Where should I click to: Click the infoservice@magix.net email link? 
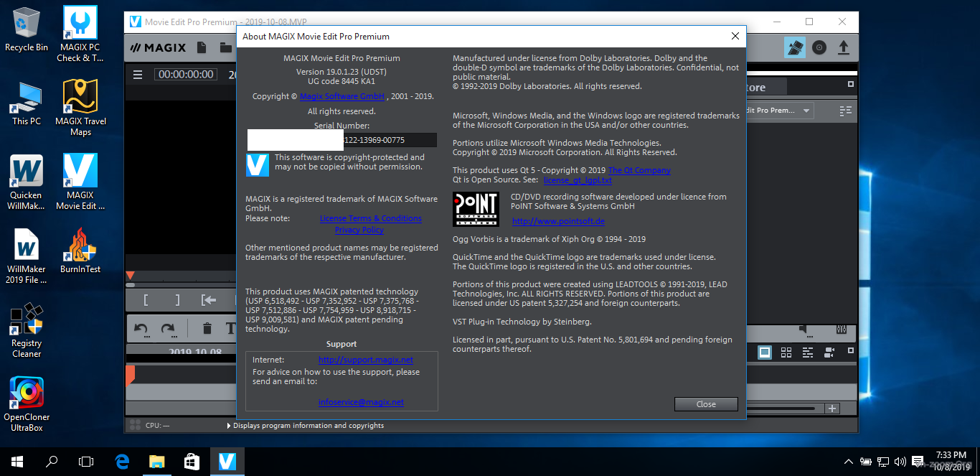pos(361,402)
